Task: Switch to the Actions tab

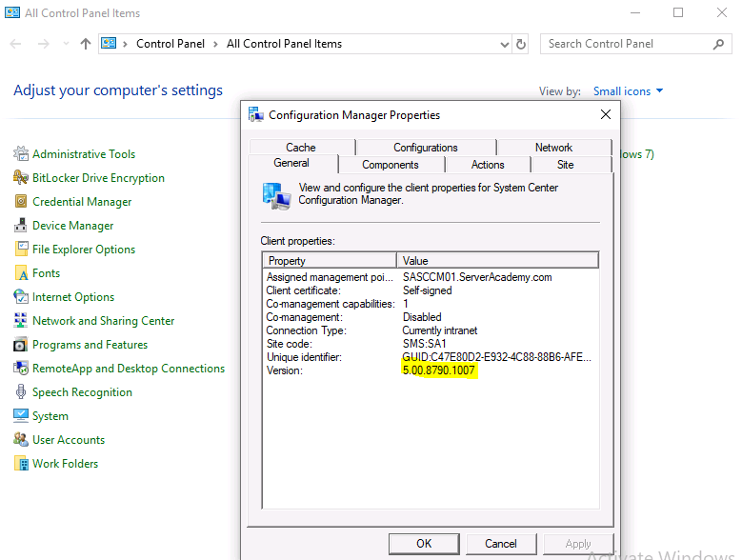Action: tap(488, 165)
